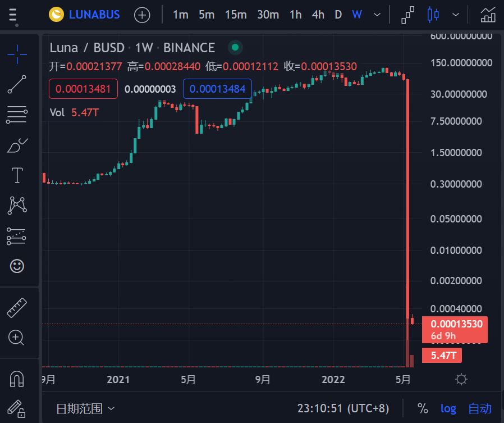Select the W weekly timeframe
Viewport: 504px width, 423px height.
point(357,15)
